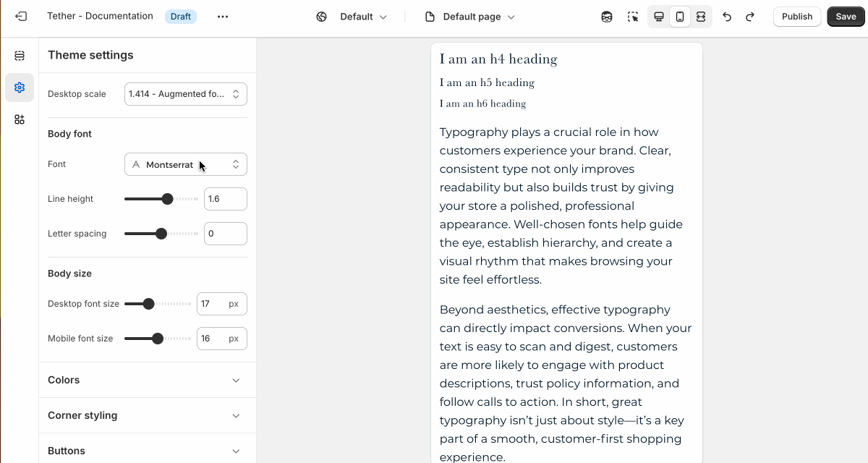Image resolution: width=868 pixels, height=463 pixels.
Task: Expand the Buttons section
Action: click(x=148, y=451)
